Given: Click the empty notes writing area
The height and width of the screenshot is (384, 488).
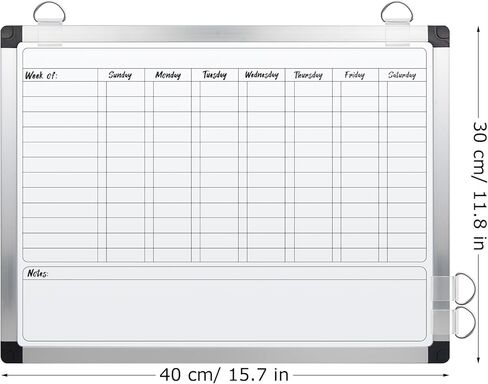Looking at the screenshot, I should pyautogui.click(x=224, y=310).
